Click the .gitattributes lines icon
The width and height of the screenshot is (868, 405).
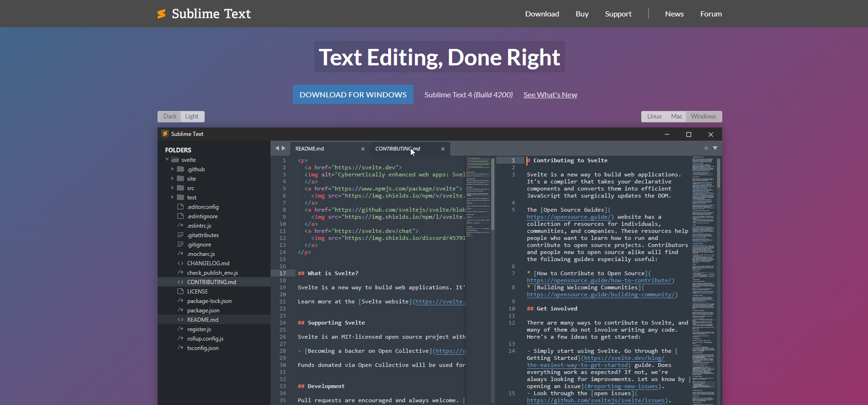[180, 235]
